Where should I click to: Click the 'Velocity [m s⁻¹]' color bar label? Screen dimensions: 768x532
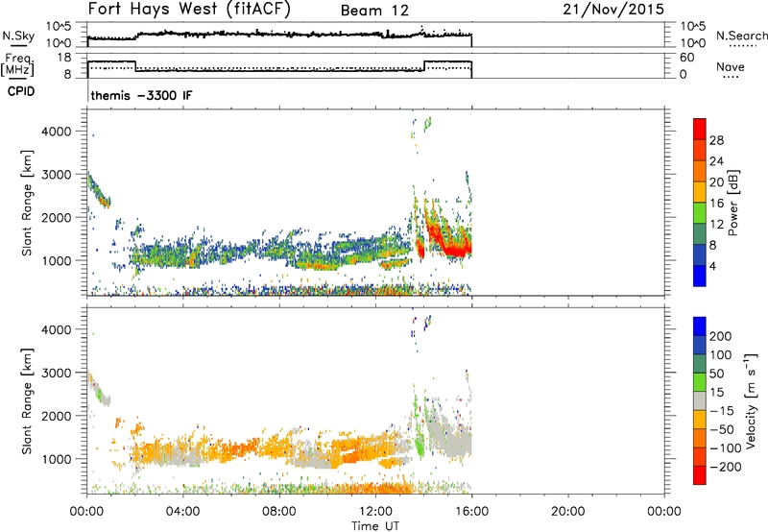tap(751, 400)
